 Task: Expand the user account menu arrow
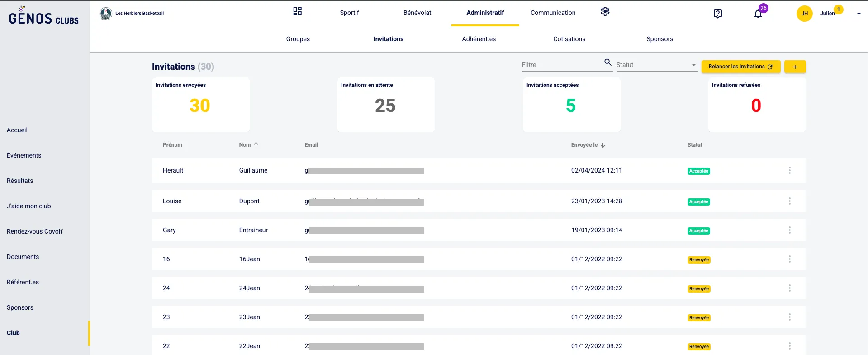pos(859,14)
